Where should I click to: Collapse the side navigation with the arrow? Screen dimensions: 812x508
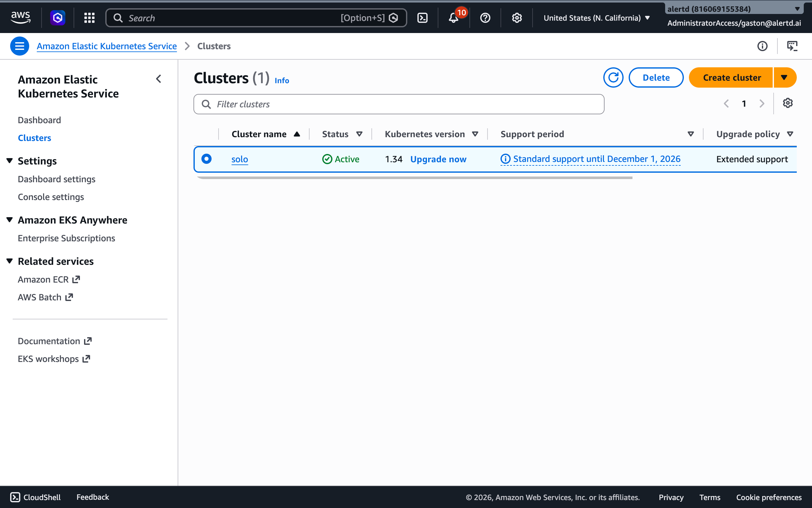coord(159,79)
